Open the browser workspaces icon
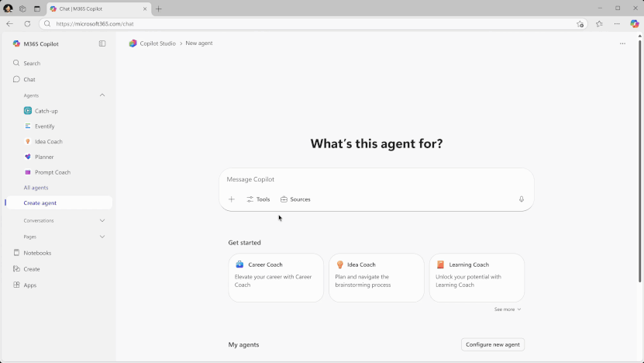Image resolution: width=644 pixels, height=363 pixels. (x=22, y=9)
